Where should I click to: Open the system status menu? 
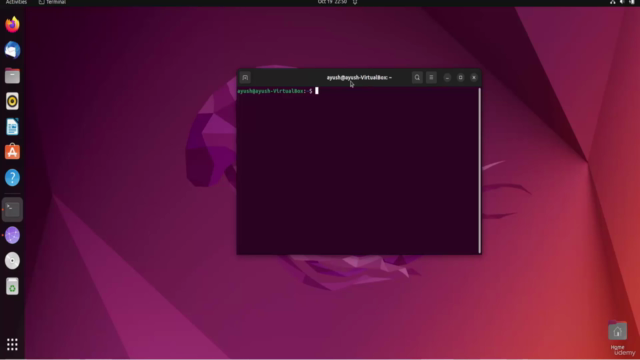622,2
